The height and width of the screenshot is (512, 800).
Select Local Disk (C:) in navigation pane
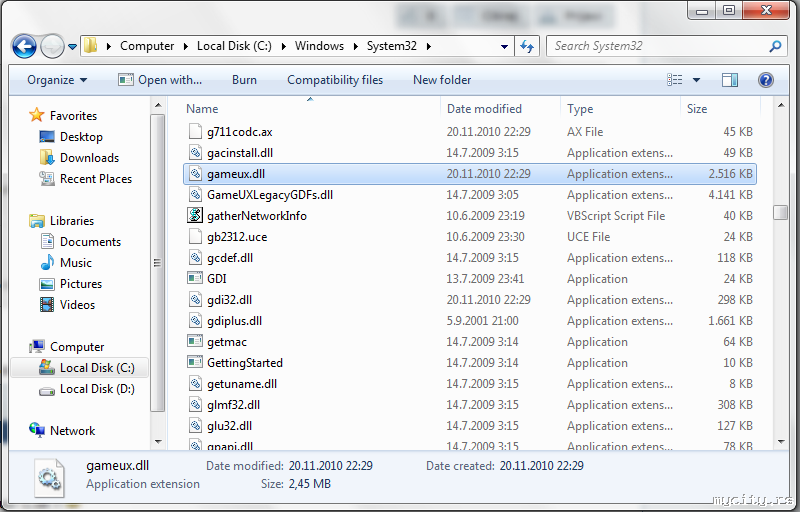tap(79, 368)
